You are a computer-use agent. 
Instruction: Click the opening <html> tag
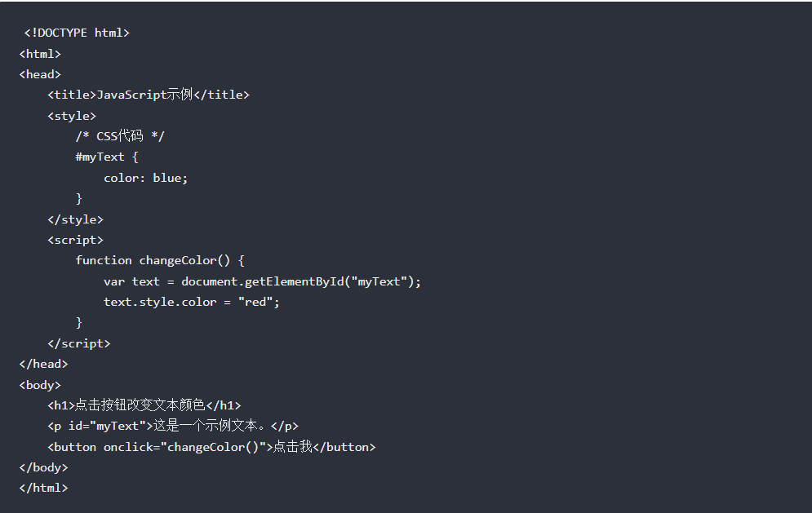click(x=40, y=54)
